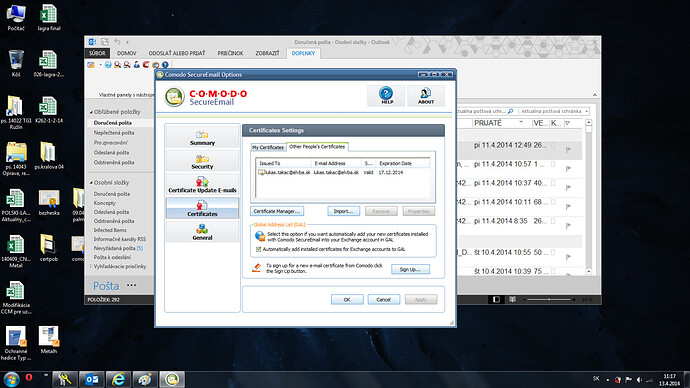The height and width of the screenshot is (388, 690).
Task: Flag the 11.4.2014 12:49 message
Action: coord(568,150)
